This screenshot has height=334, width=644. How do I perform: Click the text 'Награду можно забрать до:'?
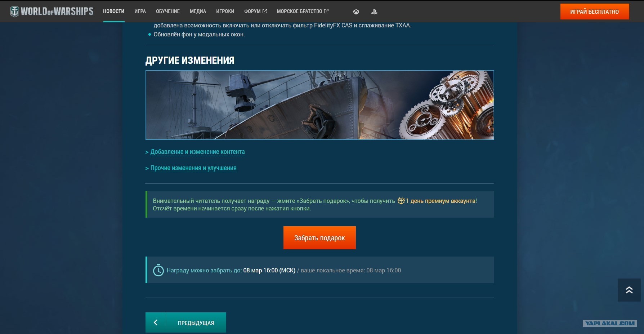204,270
